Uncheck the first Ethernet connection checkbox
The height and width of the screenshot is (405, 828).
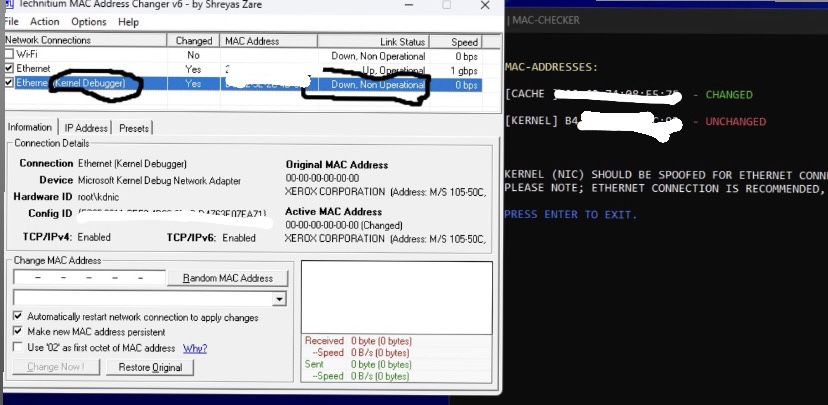(9, 68)
